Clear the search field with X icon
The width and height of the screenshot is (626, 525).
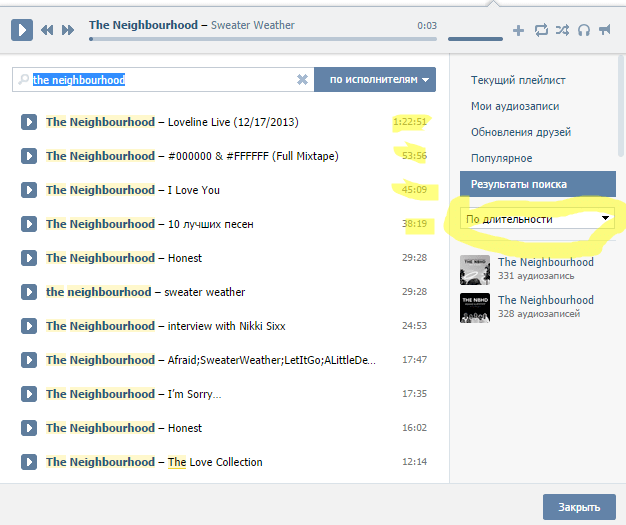303,80
